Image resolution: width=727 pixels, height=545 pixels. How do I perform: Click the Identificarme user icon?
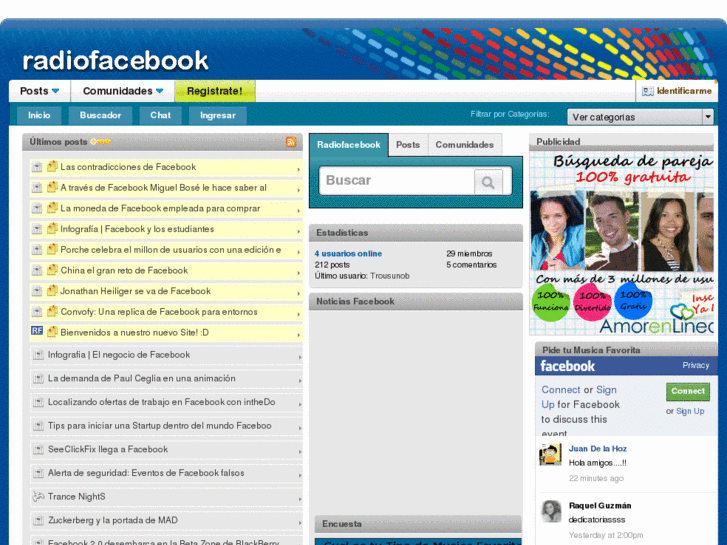click(x=647, y=91)
